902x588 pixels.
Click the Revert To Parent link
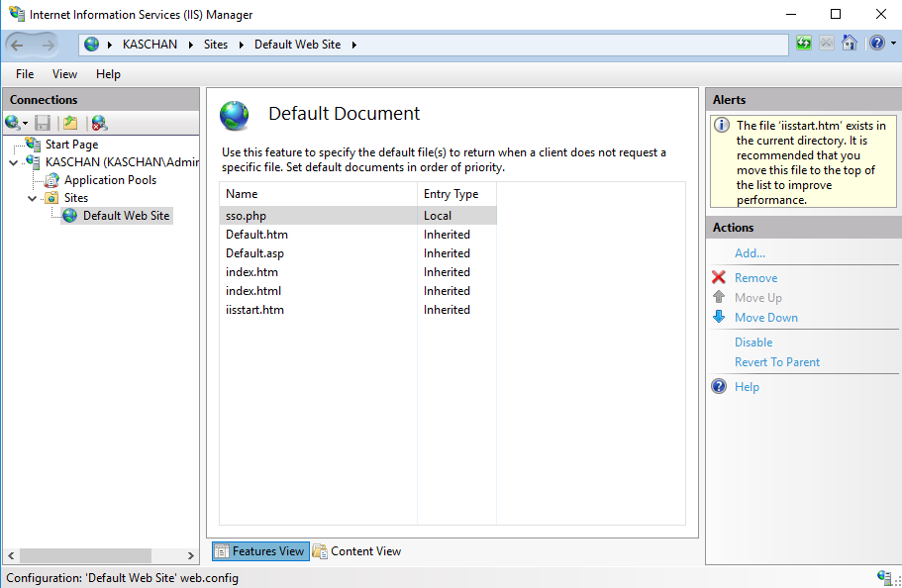[776, 362]
